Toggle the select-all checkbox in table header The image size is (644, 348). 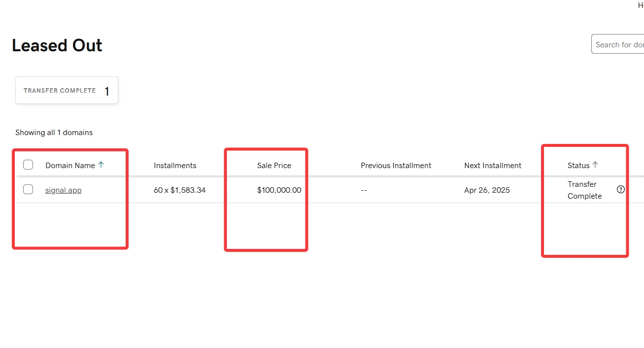(28, 165)
